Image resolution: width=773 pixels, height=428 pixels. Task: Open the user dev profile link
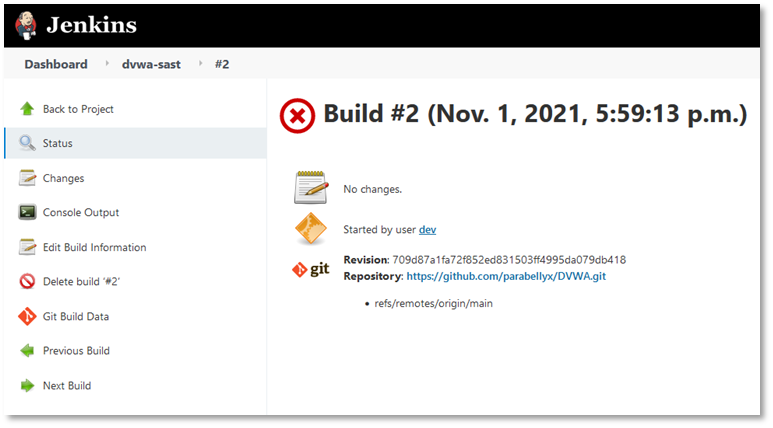tap(427, 230)
